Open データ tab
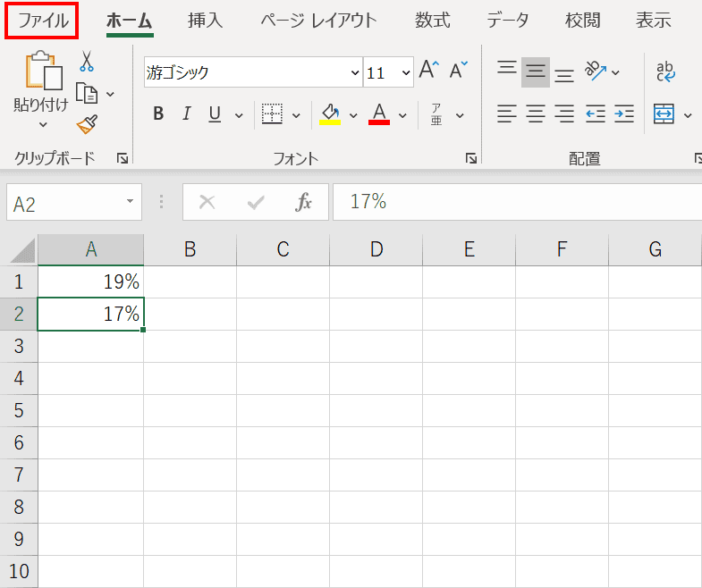The width and height of the screenshot is (702, 588). point(508,21)
